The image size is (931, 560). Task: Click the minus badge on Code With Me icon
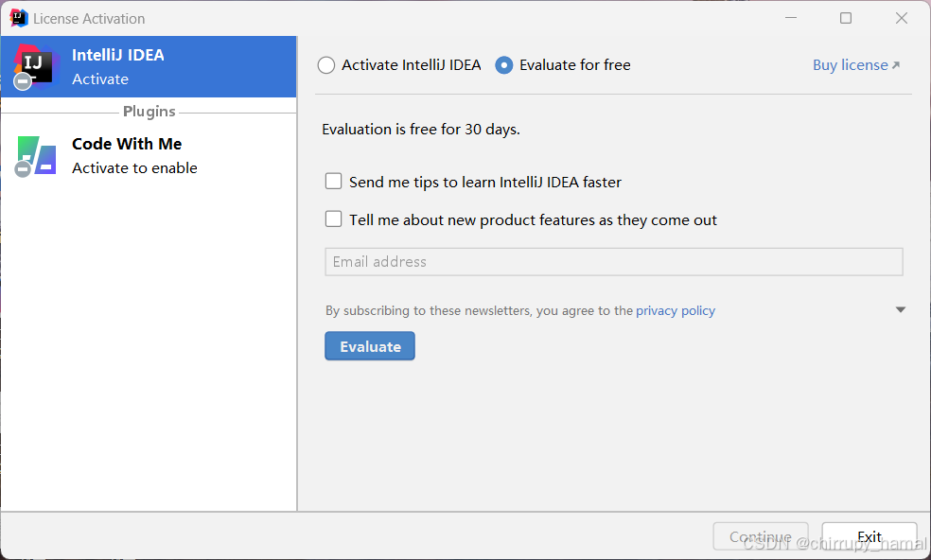23,170
